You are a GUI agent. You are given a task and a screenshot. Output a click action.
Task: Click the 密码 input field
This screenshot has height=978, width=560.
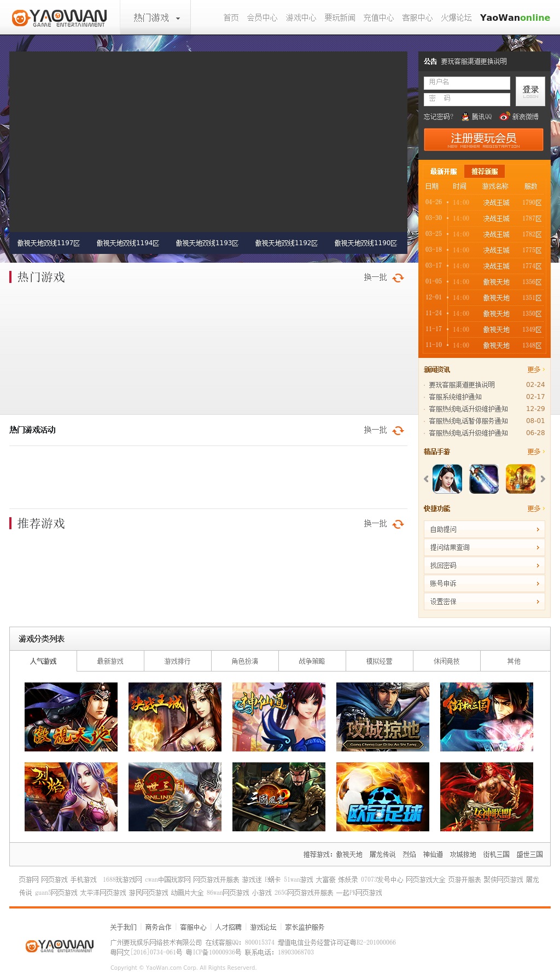click(x=467, y=99)
